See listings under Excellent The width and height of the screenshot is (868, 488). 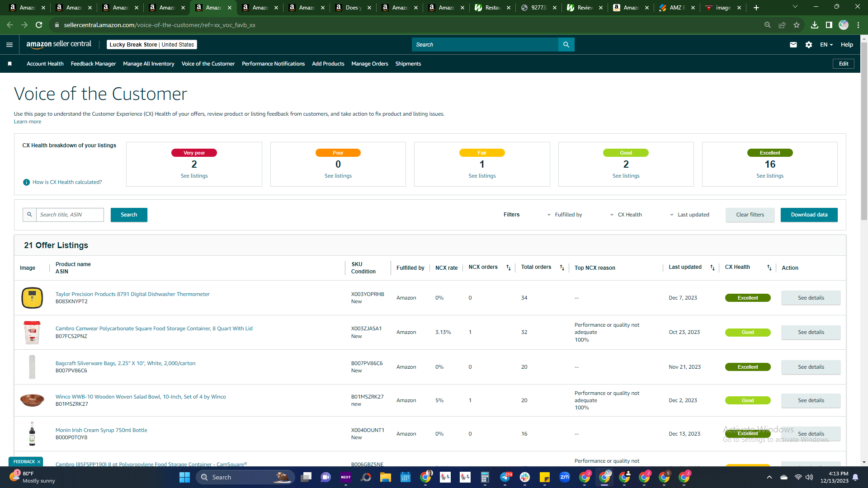[x=770, y=176]
